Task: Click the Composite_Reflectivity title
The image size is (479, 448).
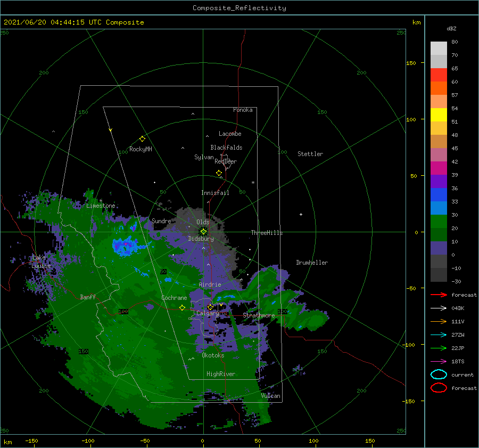Action: 240,8
